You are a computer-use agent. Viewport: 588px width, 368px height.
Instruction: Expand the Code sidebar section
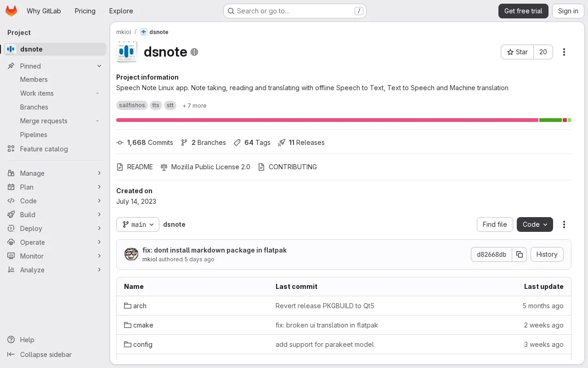pyautogui.click(x=55, y=201)
